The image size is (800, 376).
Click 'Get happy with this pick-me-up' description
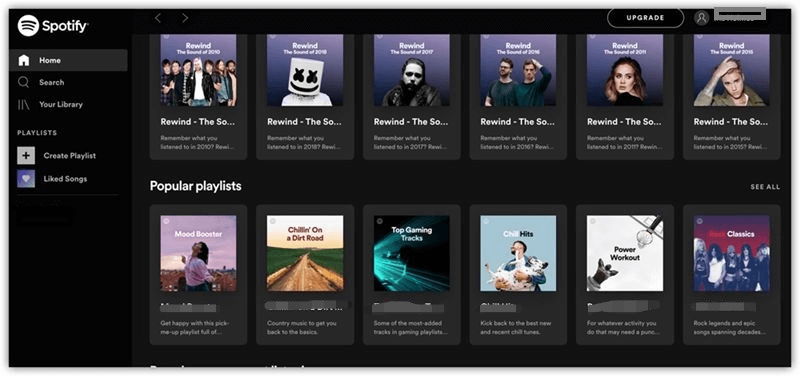pos(195,328)
